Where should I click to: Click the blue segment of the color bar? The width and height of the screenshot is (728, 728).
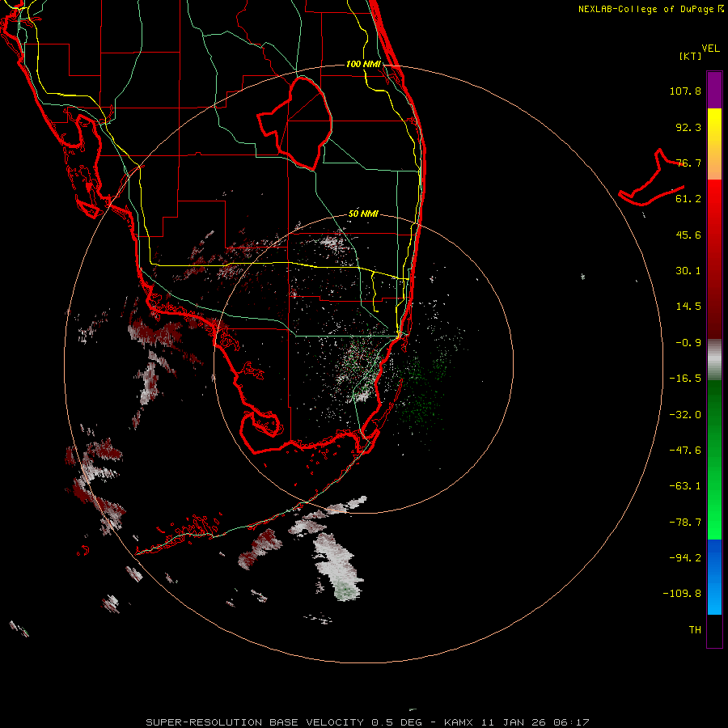pos(714,577)
